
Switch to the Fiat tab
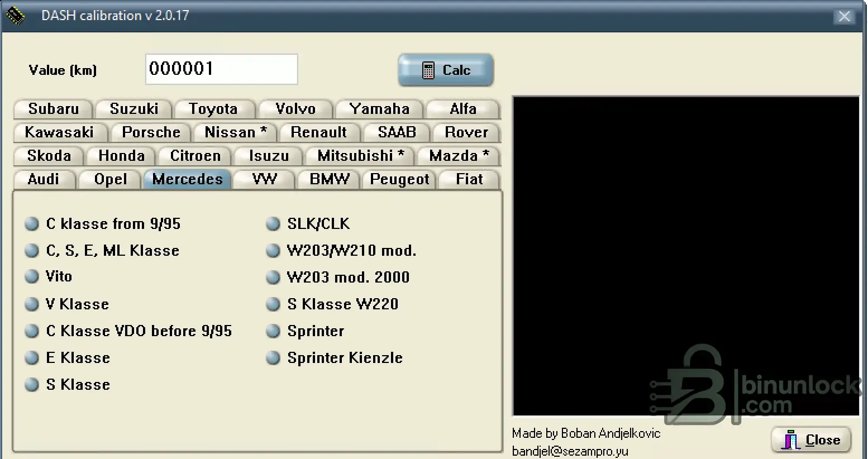coord(469,179)
